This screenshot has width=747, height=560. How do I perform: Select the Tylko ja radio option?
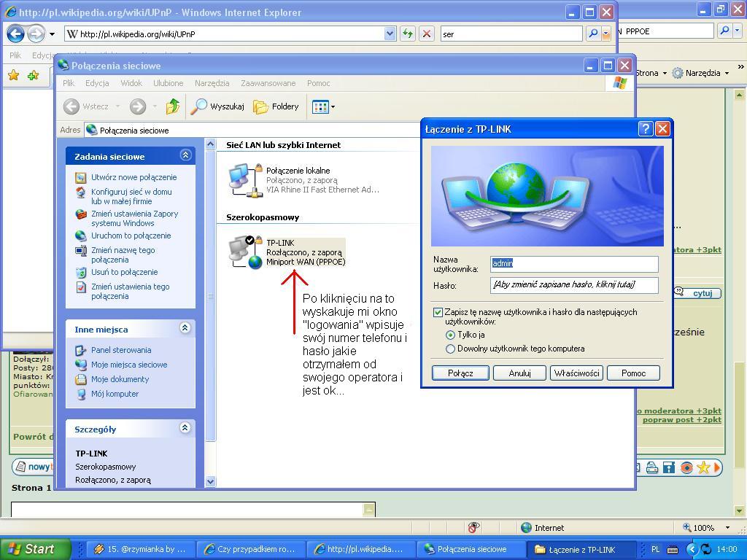(450, 335)
